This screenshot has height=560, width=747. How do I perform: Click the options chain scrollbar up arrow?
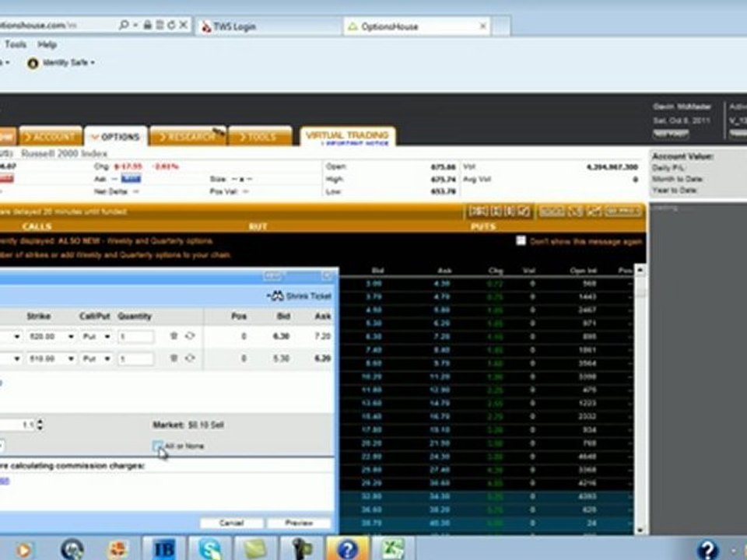[640, 271]
